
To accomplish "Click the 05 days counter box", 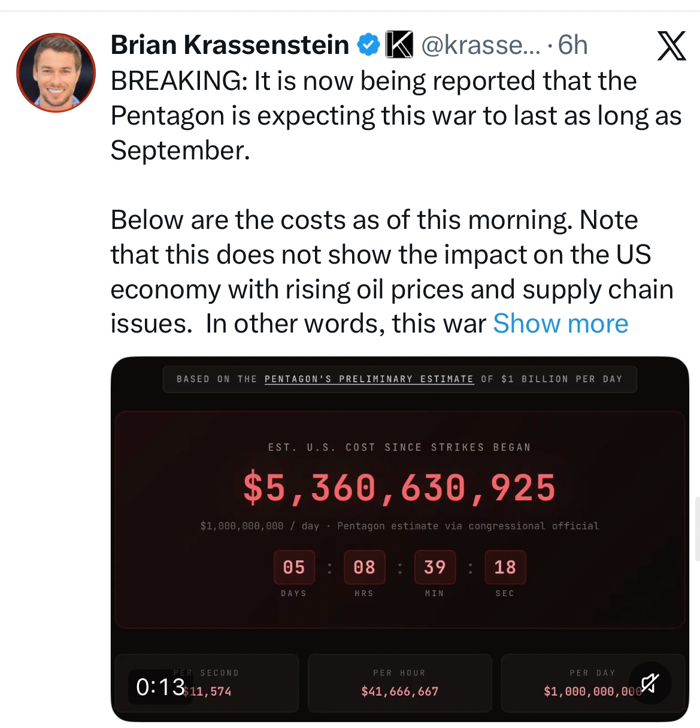I will coord(294,567).
